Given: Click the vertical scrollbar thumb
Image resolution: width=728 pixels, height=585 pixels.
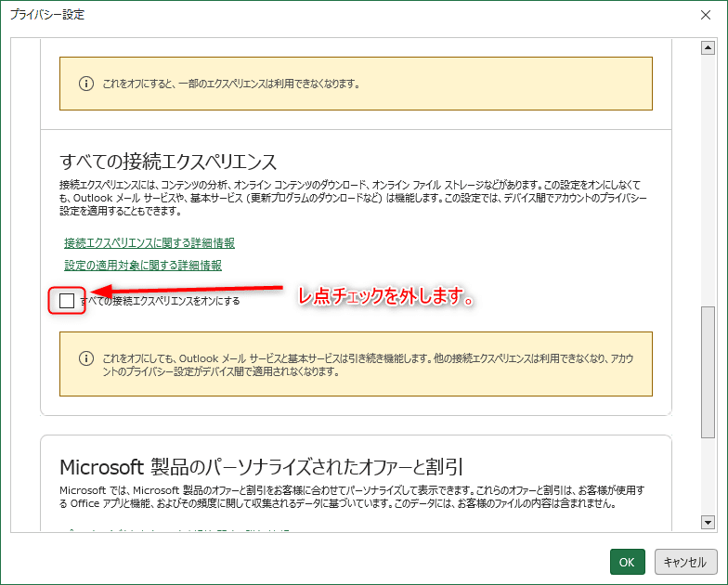Looking at the screenshot, I should tap(708, 371).
